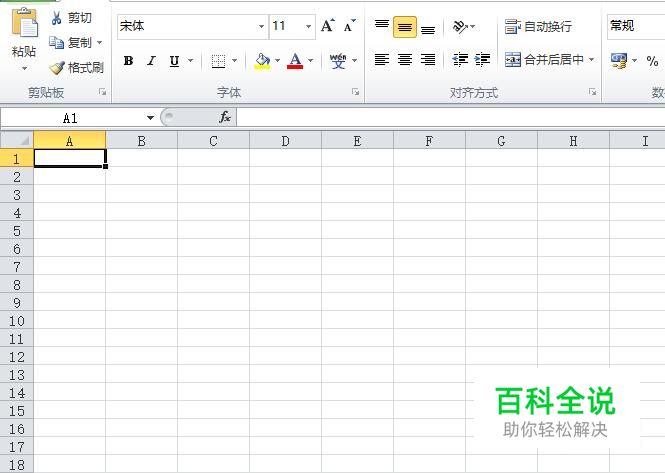Click the Insert Function fx button
The width and height of the screenshot is (665, 473).
point(225,117)
